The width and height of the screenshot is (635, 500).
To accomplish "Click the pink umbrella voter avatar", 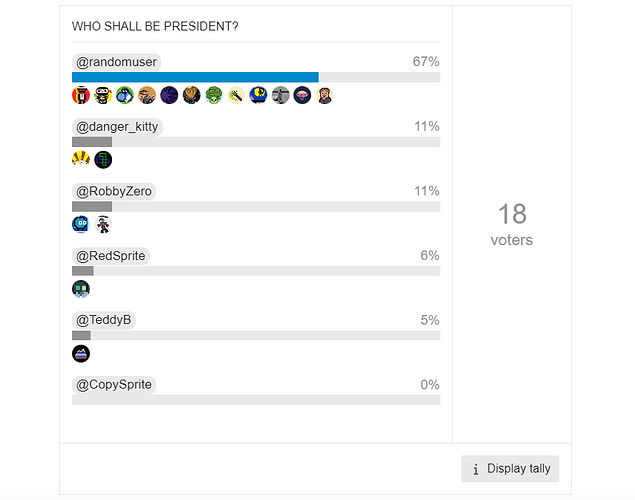I will tap(302, 96).
